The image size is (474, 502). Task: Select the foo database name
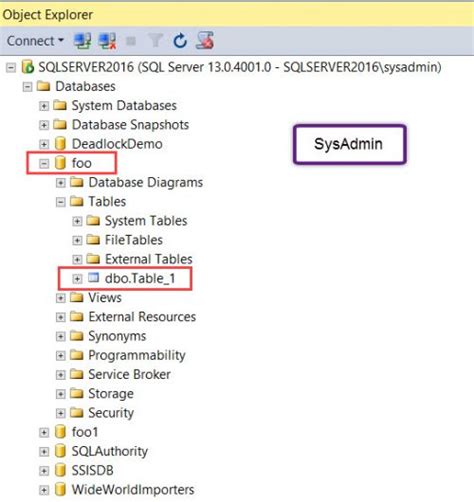82,163
